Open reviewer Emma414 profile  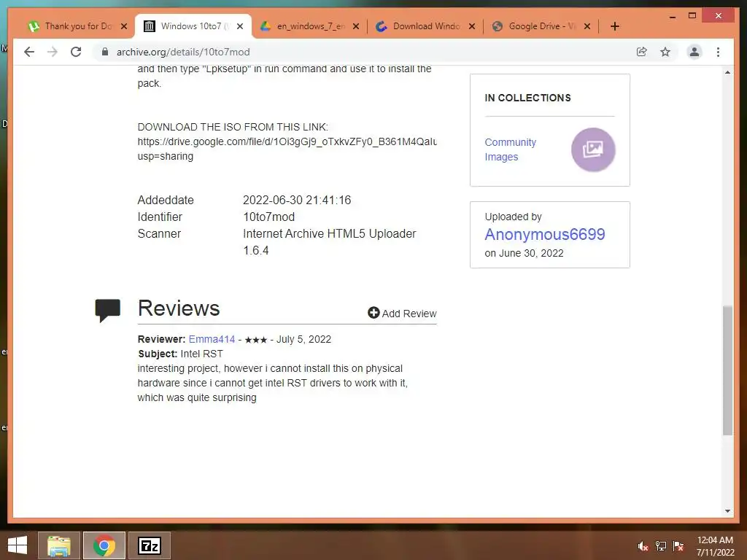tap(212, 339)
